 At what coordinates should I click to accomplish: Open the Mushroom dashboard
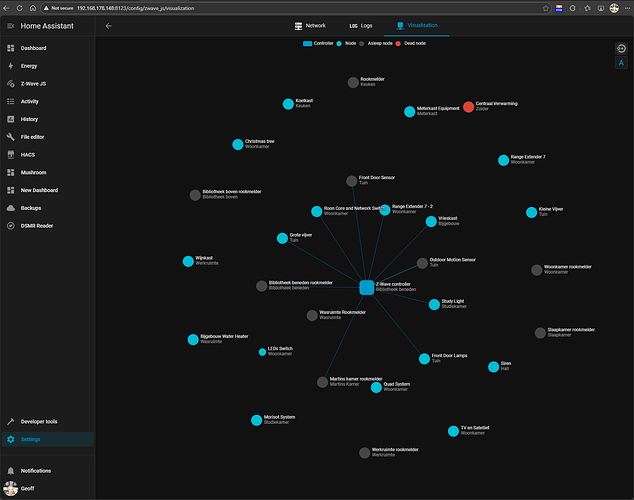[48, 173]
